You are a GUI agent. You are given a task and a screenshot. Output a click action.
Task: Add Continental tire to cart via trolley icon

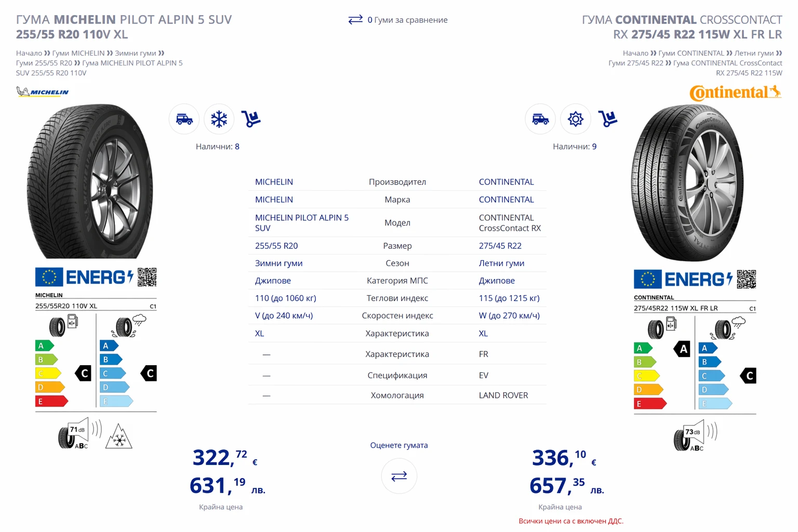click(607, 119)
